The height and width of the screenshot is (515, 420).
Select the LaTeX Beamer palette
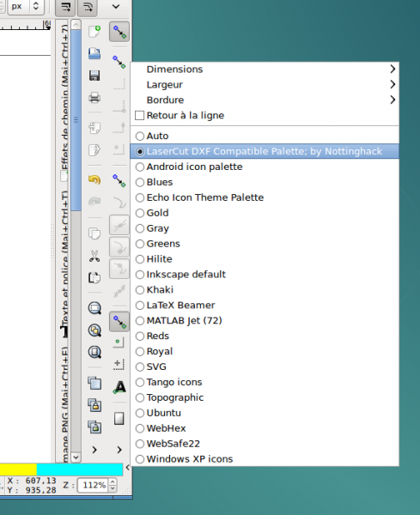click(x=265, y=305)
